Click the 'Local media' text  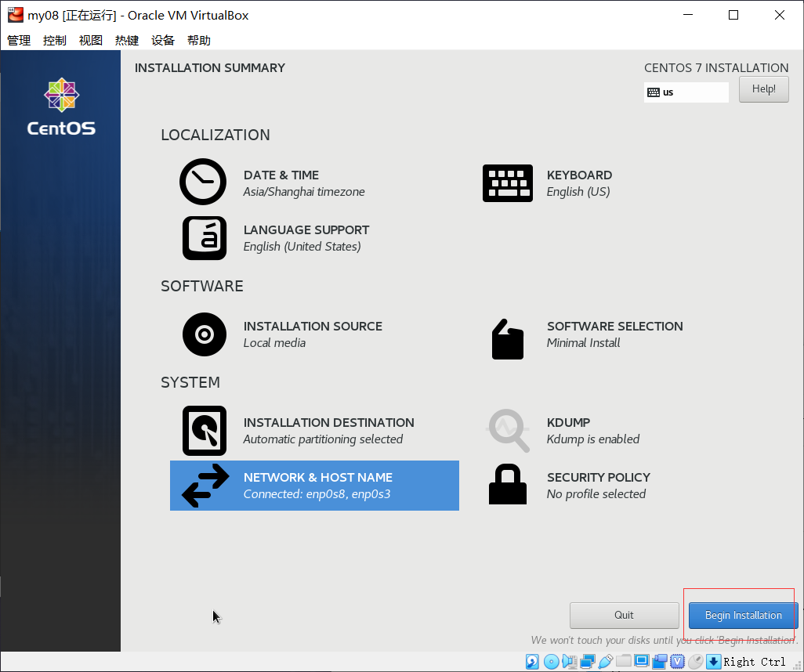click(x=274, y=343)
